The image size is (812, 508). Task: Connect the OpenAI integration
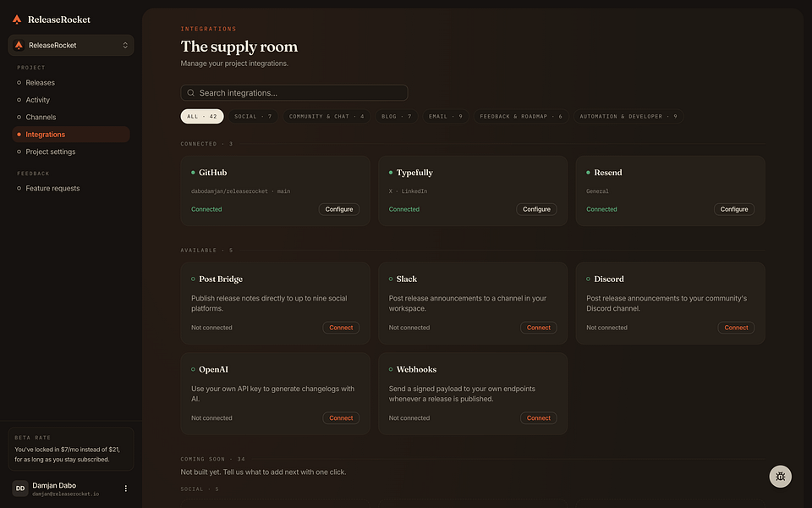341,417
